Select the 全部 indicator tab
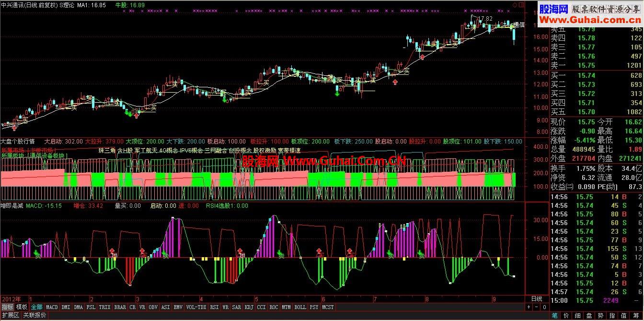The height and width of the screenshot is (321, 644). click(x=36, y=307)
